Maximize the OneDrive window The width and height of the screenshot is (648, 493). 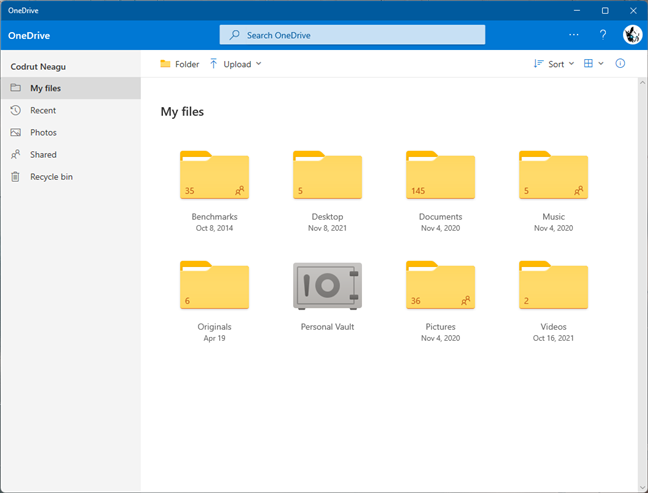point(605,11)
